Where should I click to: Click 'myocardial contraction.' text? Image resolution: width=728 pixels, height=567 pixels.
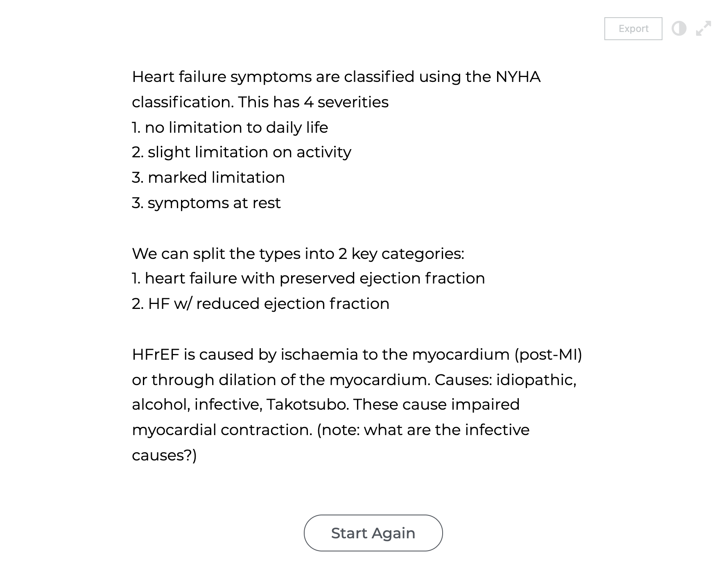[222, 430]
